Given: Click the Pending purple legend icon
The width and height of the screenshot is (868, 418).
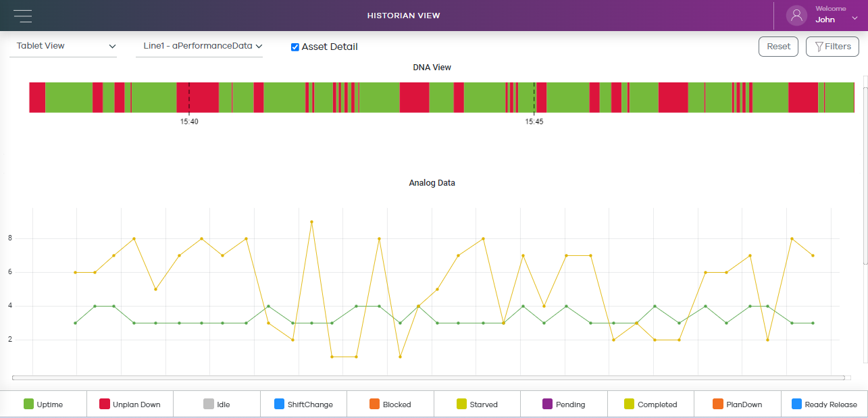Looking at the screenshot, I should [547, 404].
